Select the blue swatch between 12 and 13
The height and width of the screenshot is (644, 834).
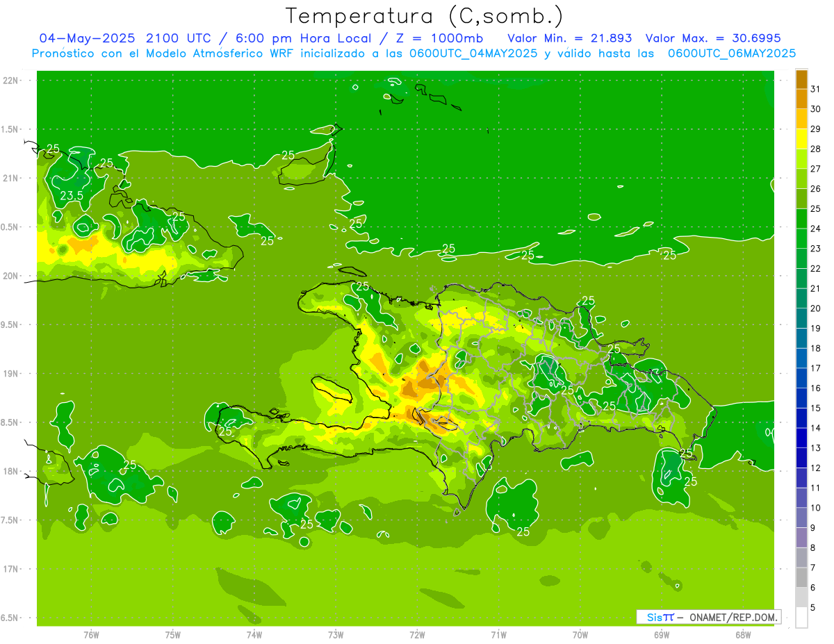[x=801, y=458]
